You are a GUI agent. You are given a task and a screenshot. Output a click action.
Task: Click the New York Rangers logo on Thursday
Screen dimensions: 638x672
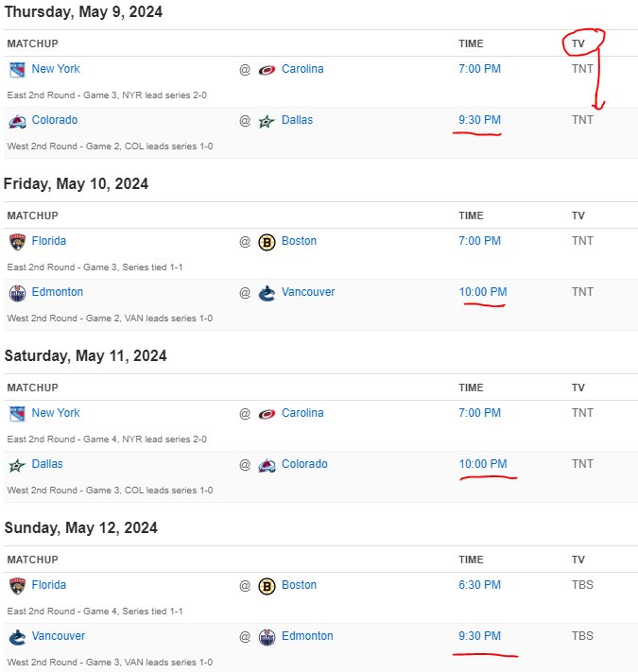click(x=17, y=70)
